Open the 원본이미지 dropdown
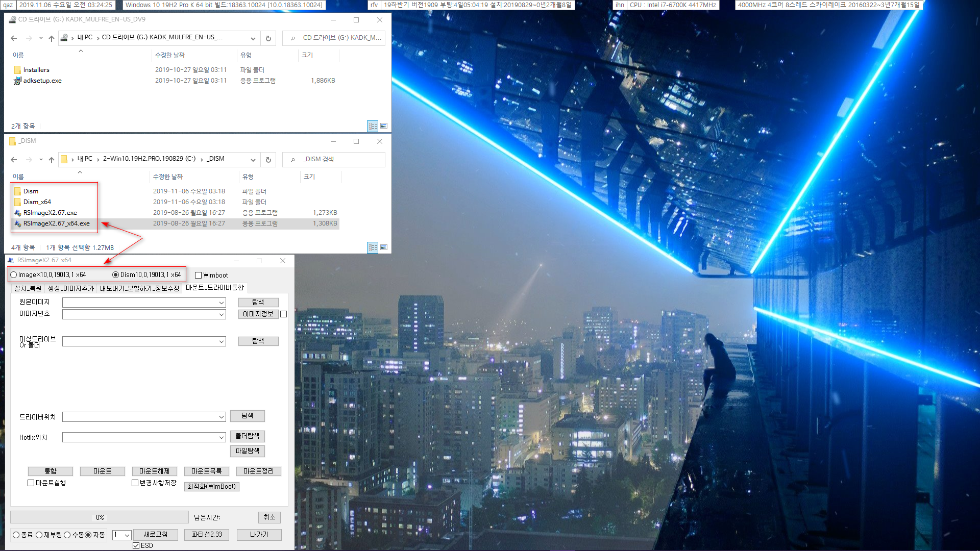Screen dimensions: 980x551 [x=222, y=303]
